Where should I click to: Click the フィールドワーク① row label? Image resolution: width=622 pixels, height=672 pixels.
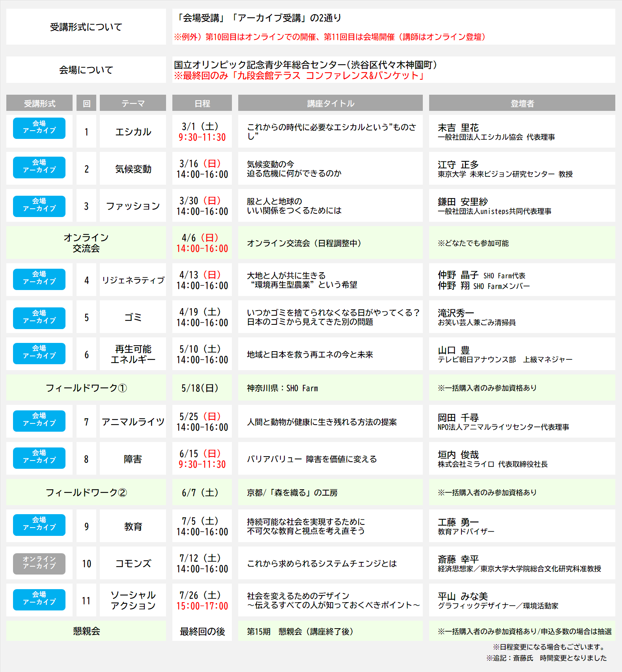click(86, 388)
